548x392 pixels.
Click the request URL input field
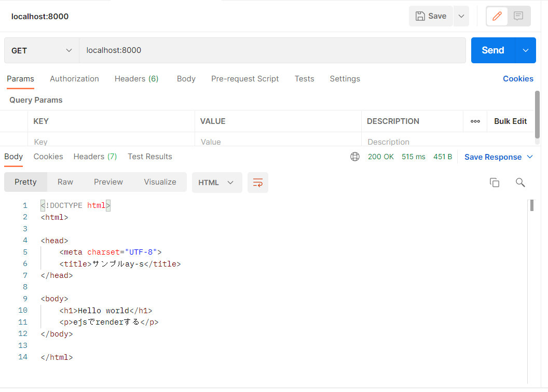pyautogui.click(x=272, y=50)
